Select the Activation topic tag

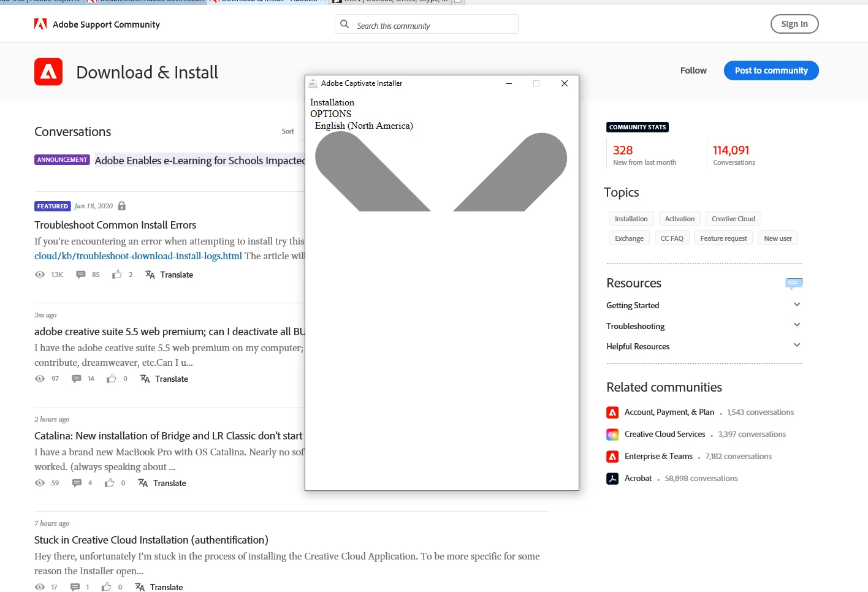679,219
